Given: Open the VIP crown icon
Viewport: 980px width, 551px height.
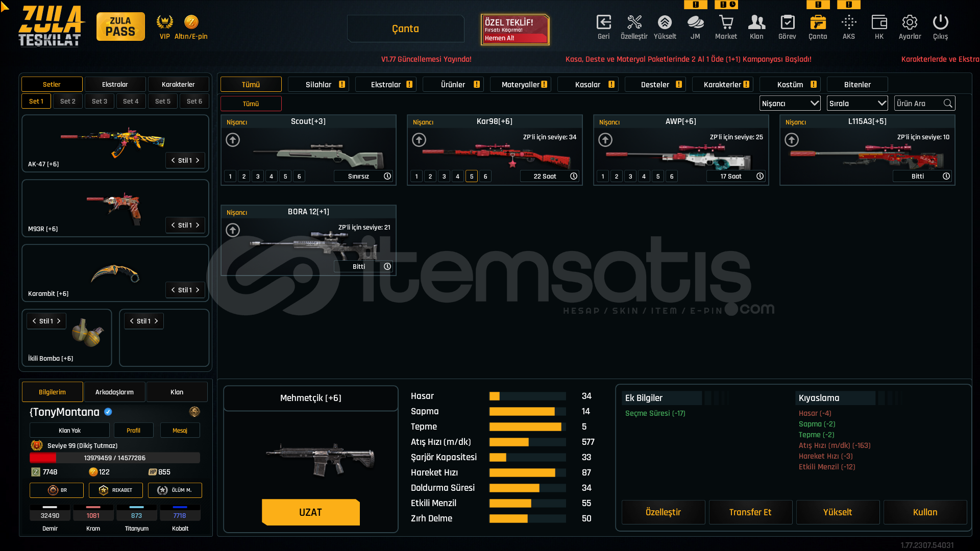Looking at the screenshot, I should (164, 22).
